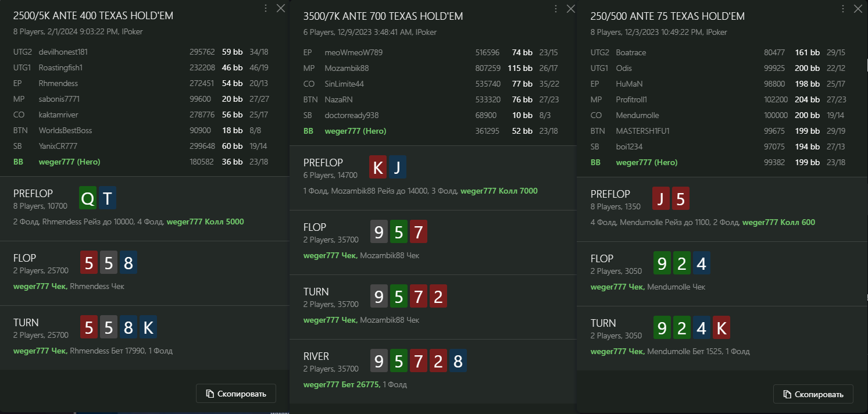Select player Mendumolle in the seat list
Viewport: 868px width, 414px height.
point(637,115)
